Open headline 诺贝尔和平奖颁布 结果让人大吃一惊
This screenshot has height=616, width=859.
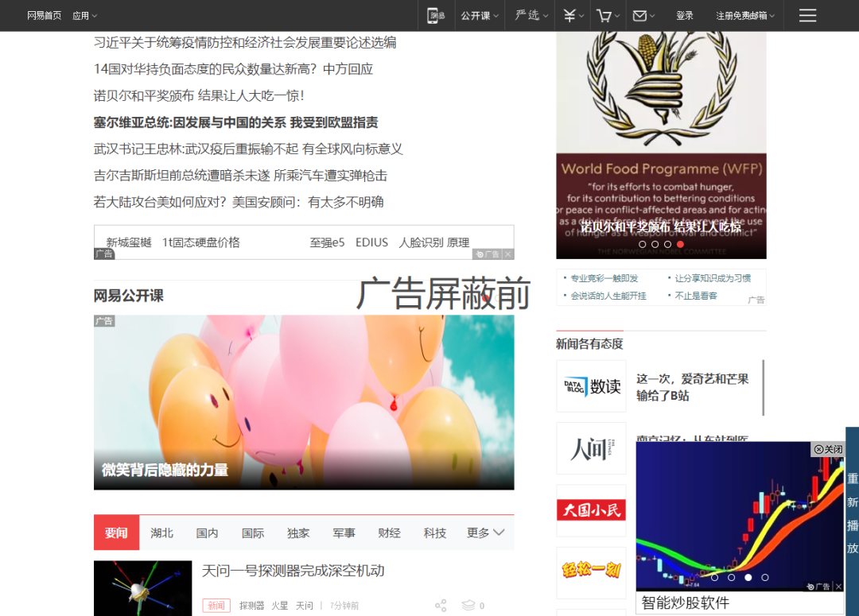199,96
